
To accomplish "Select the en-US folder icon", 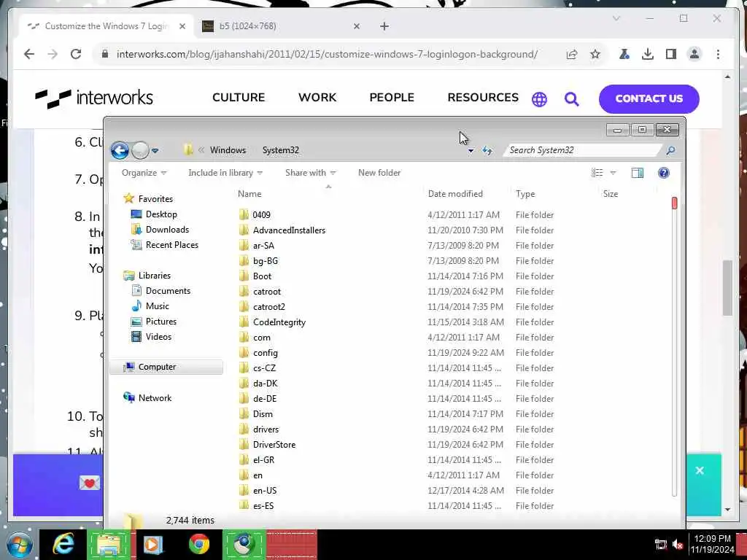I will click(244, 491).
